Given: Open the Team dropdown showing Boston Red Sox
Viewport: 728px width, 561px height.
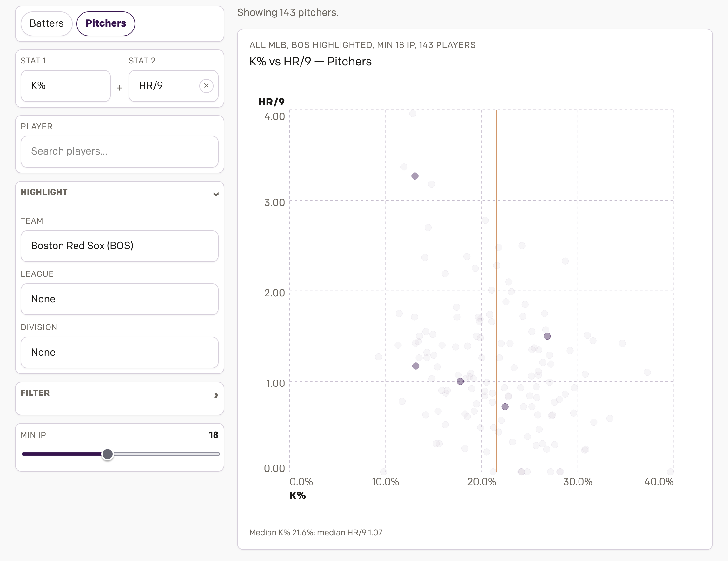Looking at the screenshot, I should pos(119,246).
